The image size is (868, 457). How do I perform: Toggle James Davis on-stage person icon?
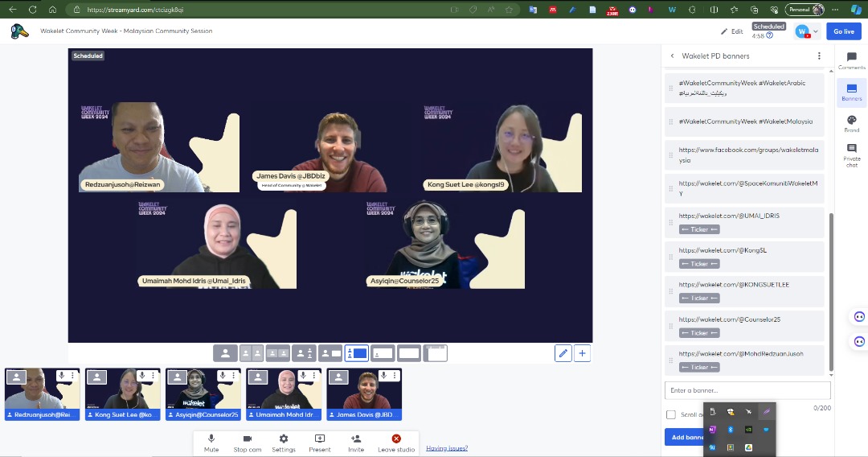point(338,377)
